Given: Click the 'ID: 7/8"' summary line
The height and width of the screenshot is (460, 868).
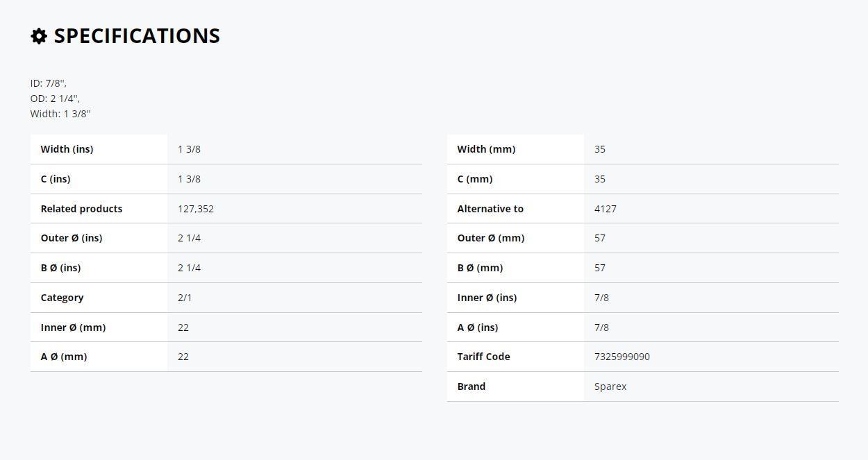Looking at the screenshot, I should click(x=49, y=83).
